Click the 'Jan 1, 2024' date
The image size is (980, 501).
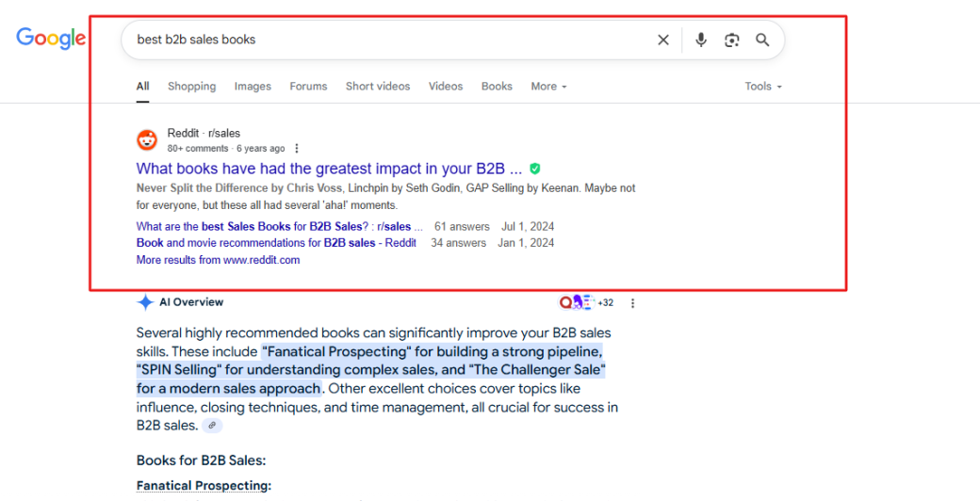tap(526, 243)
